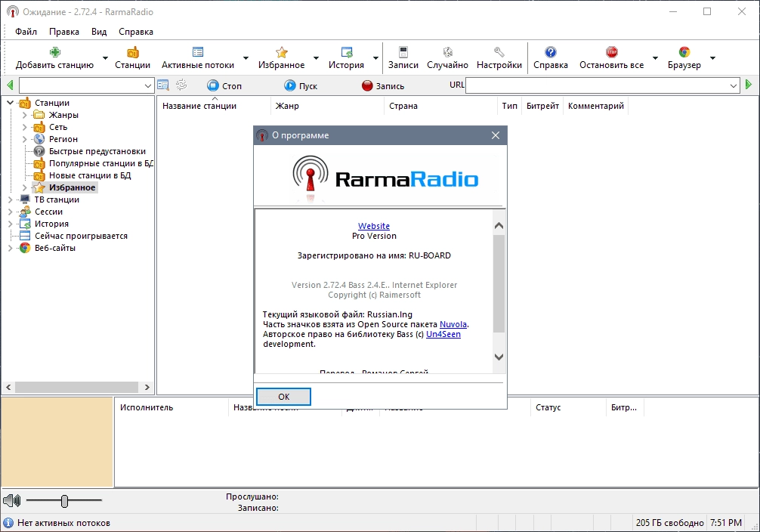Click the green go arrow next to URL field
Image resolution: width=760 pixels, height=532 pixels.
pyautogui.click(x=749, y=85)
